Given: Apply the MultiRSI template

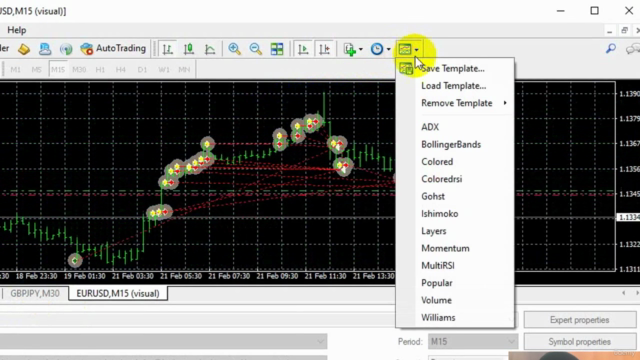Looking at the screenshot, I should point(455,266).
